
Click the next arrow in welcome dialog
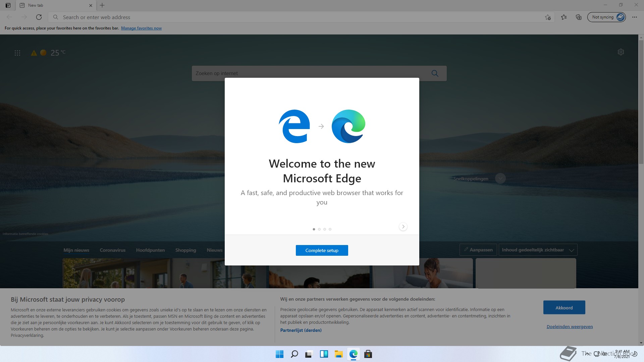coord(403,227)
